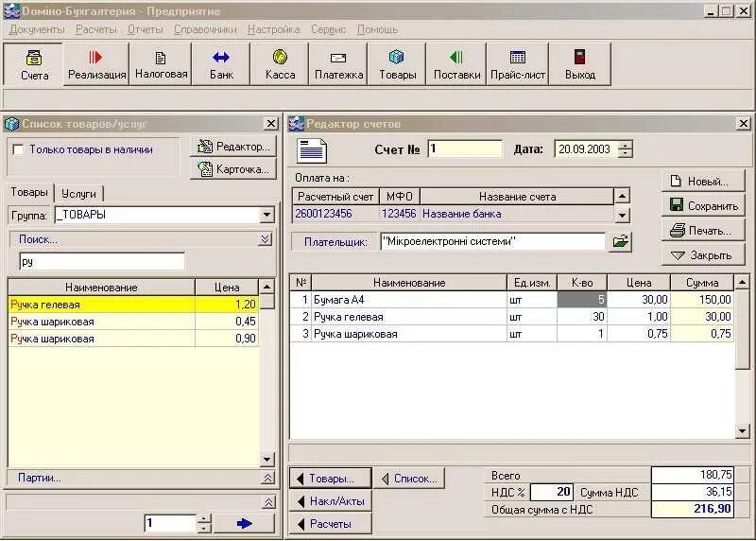Close the invoice editor with Закрыть
This screenshot has width=756, height=541.
click(x=703, y=255)
